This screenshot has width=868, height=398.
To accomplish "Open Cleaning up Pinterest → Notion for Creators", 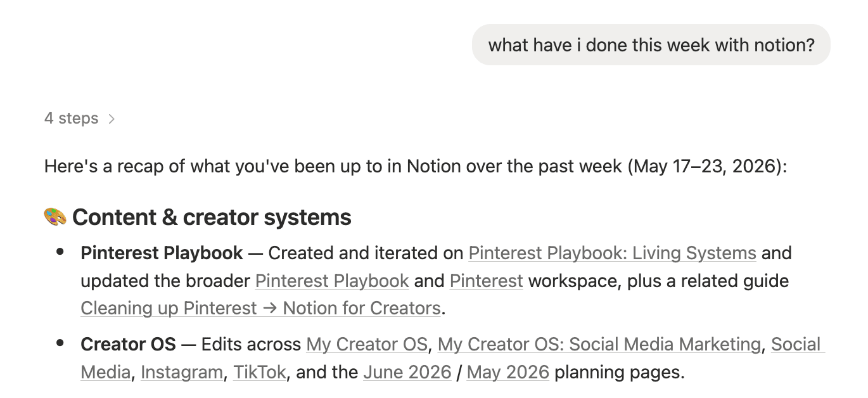I will click(x=260, y=308).
